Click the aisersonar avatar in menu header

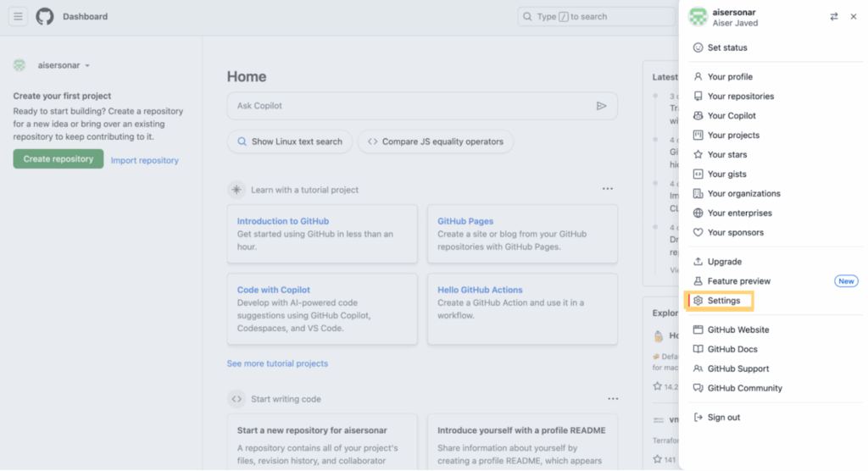click(698, 17)
